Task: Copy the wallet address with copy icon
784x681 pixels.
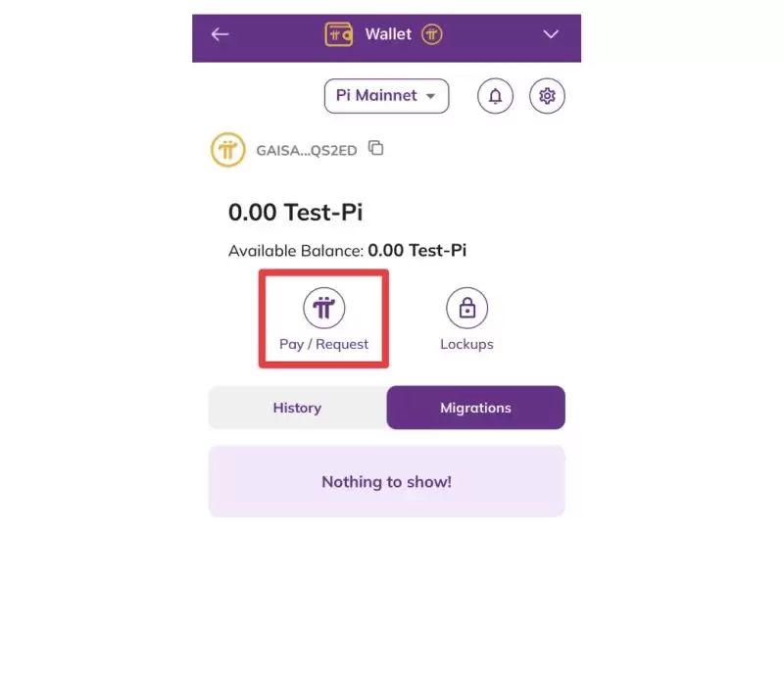Action: [x=375, y=149]
